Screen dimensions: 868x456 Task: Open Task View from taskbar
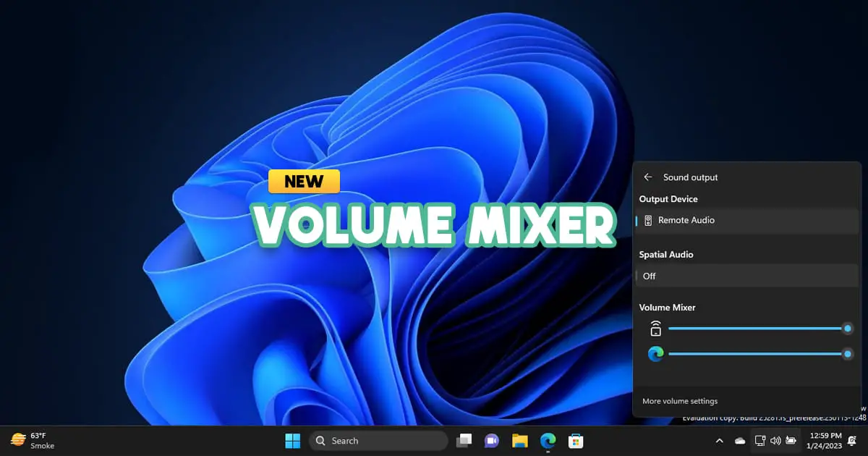[x=464, y=441]
